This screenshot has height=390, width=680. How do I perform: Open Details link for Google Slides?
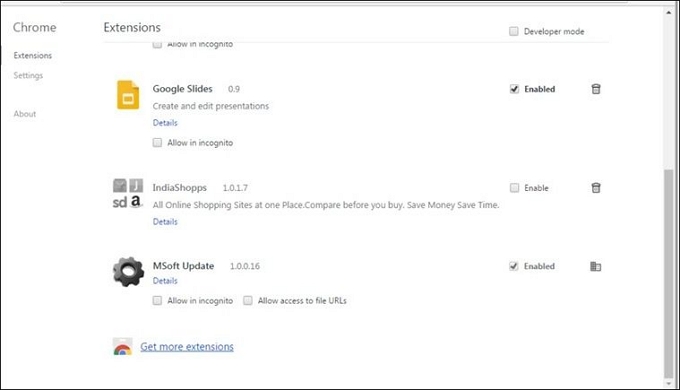(x=165, y=123)
